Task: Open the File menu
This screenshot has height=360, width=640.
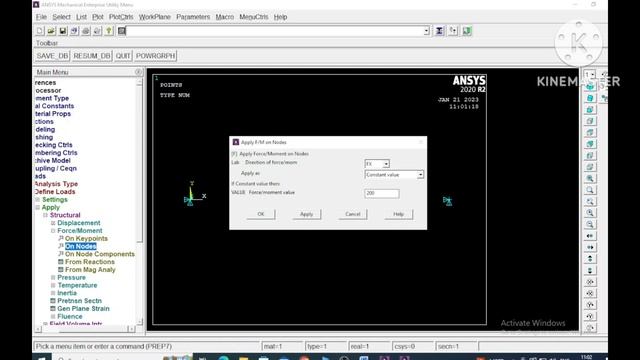Action: 41,17
